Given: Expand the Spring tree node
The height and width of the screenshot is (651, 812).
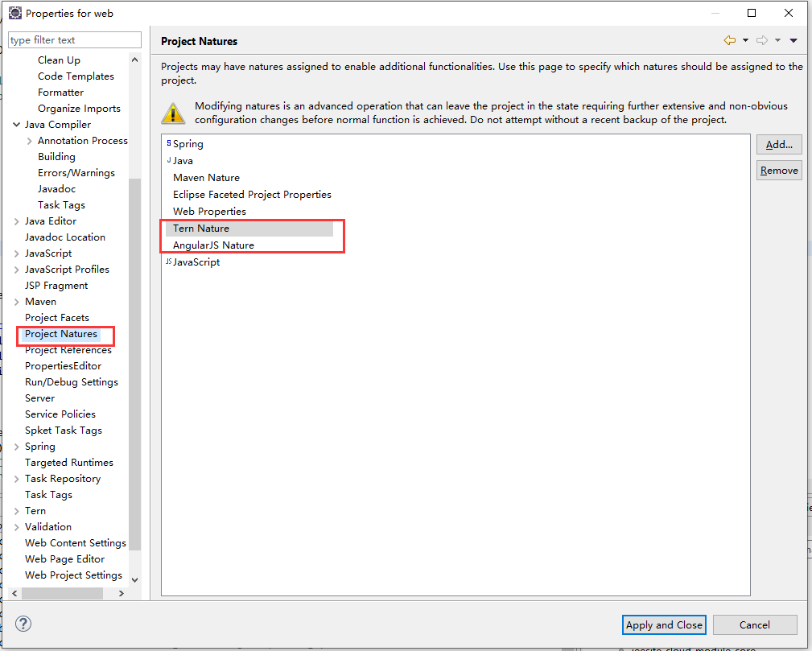Looking at the screenshot, I should pos(17,447).
